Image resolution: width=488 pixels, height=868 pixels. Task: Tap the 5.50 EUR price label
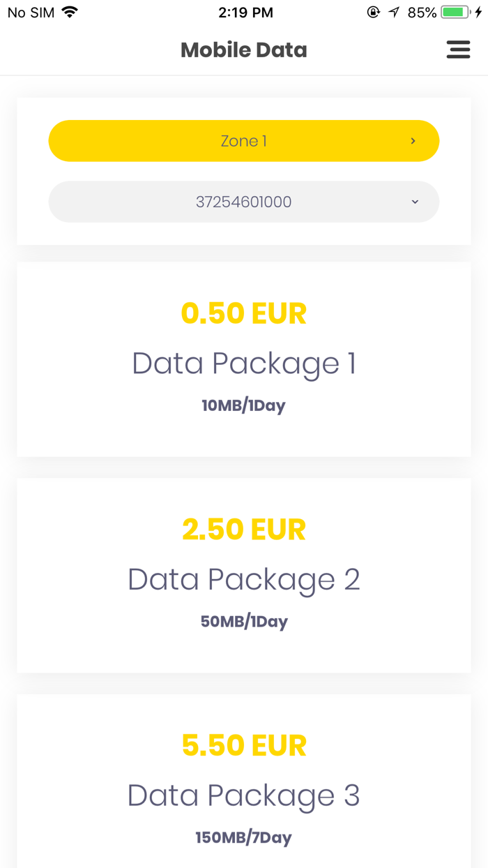[x=243, y=745]
